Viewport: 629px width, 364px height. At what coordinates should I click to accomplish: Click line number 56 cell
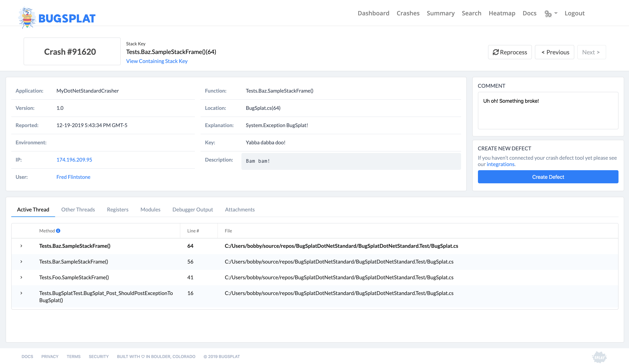tap(190, 262)
